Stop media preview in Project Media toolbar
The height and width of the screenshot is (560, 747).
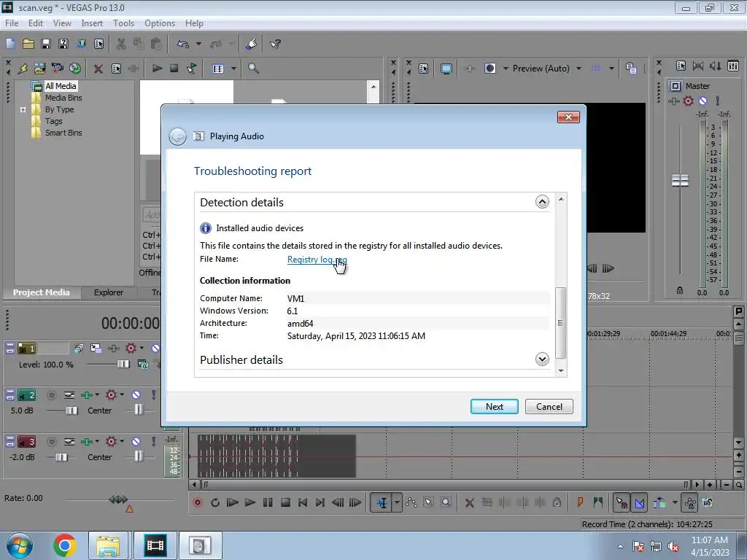(174, 69)
